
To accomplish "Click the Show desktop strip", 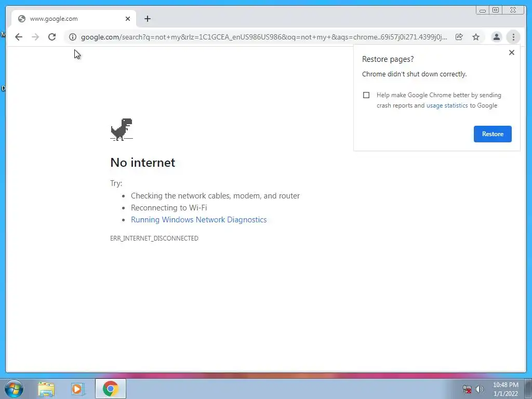I will click(x=528, y=389).
